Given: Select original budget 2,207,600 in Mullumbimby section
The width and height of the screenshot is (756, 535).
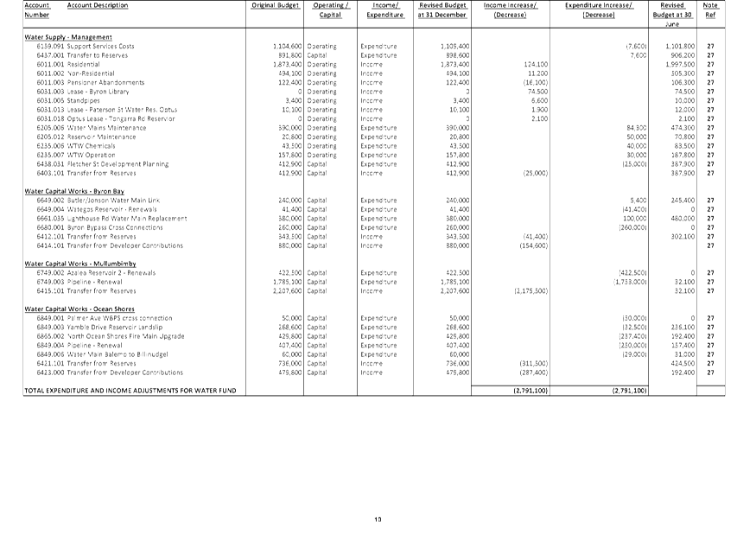Looking at the screenshot, I should (288, 291).
